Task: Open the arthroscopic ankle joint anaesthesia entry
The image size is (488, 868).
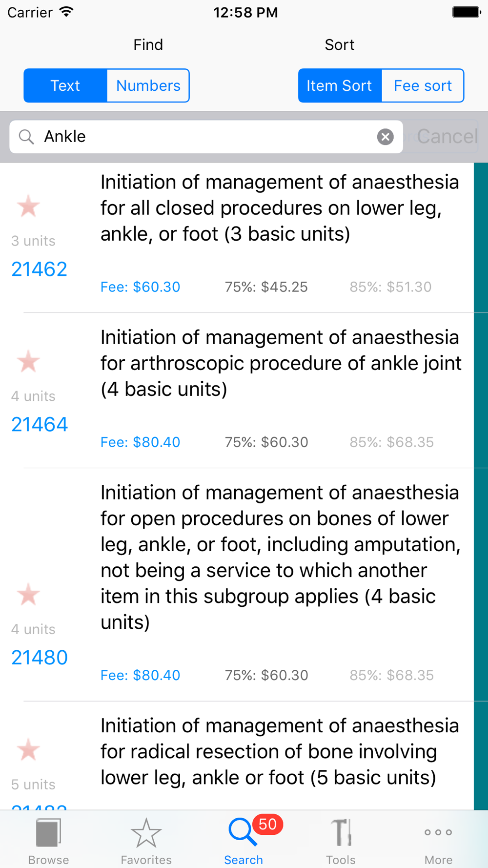Action: coord(281,363)
